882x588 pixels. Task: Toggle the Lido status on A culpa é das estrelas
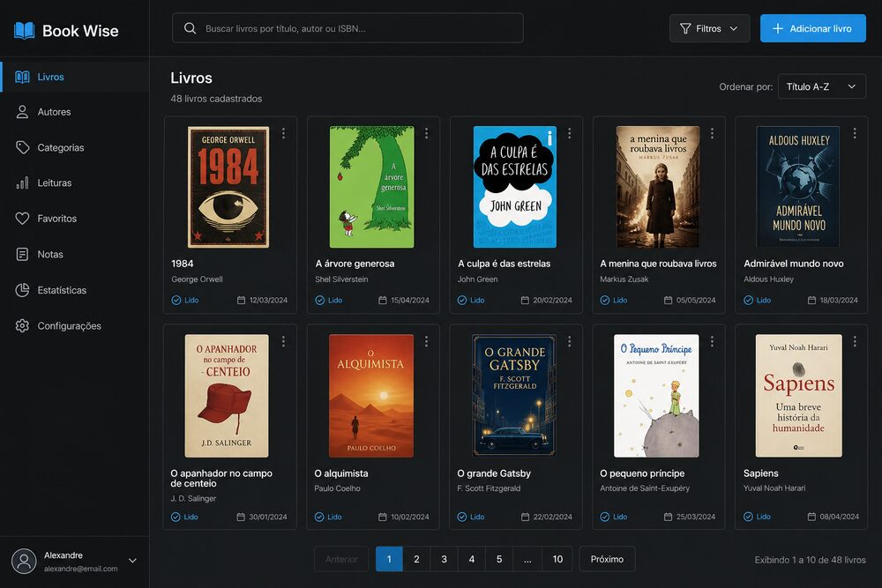pyautogui.click(x=471, y=301)
